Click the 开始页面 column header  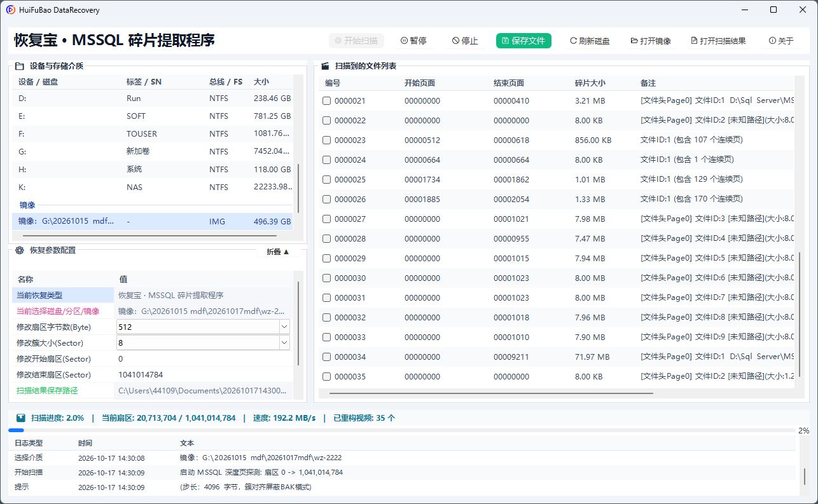(420, 83)
